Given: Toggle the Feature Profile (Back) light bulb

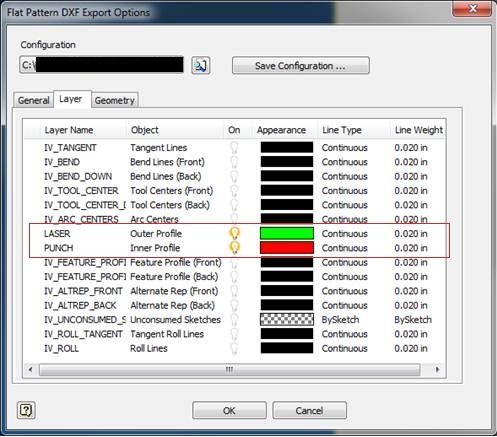Looking at the screenshot, I should [x=234, y=277].
